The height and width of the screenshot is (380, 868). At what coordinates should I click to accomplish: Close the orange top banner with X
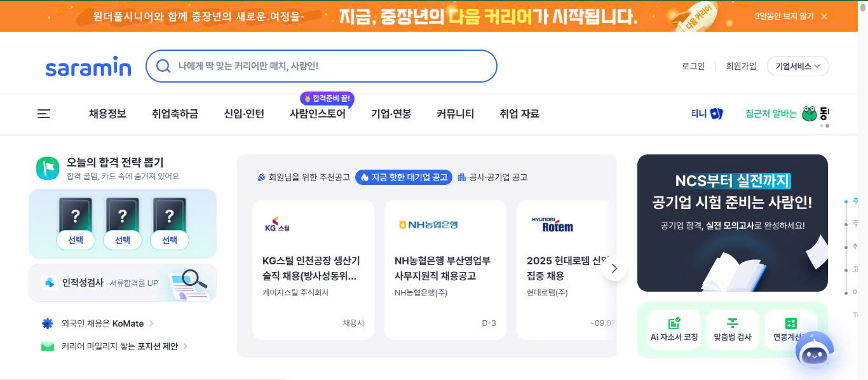pos(824,17)
